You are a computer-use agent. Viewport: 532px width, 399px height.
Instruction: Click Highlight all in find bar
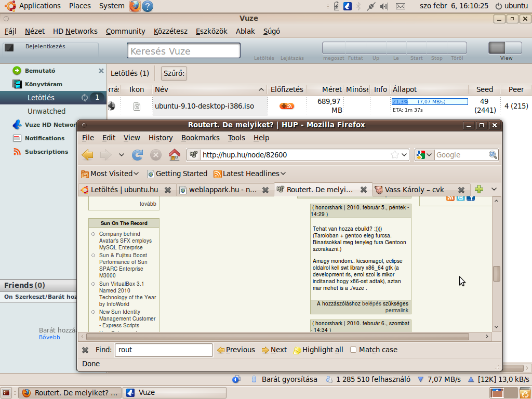(x=318, y=350)
